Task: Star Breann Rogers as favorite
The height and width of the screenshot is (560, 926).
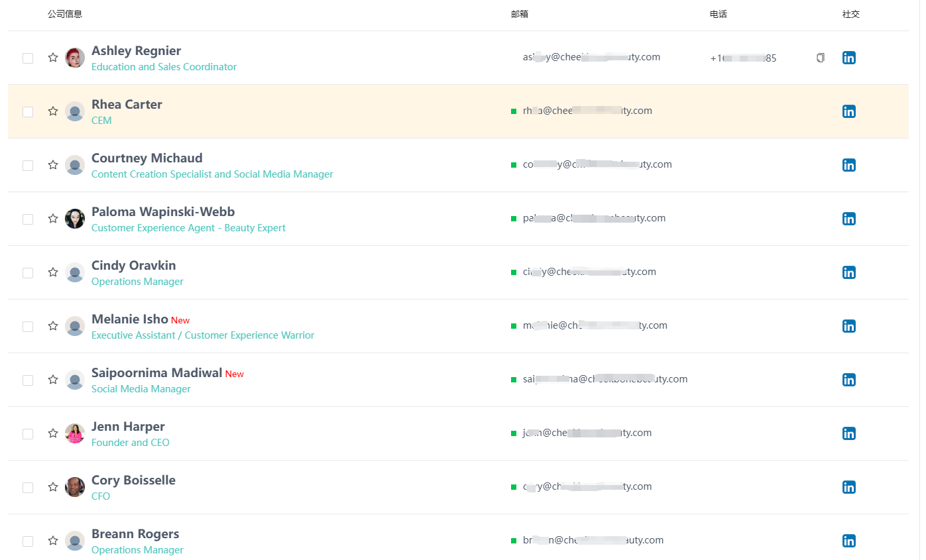Action: point(53,541)
